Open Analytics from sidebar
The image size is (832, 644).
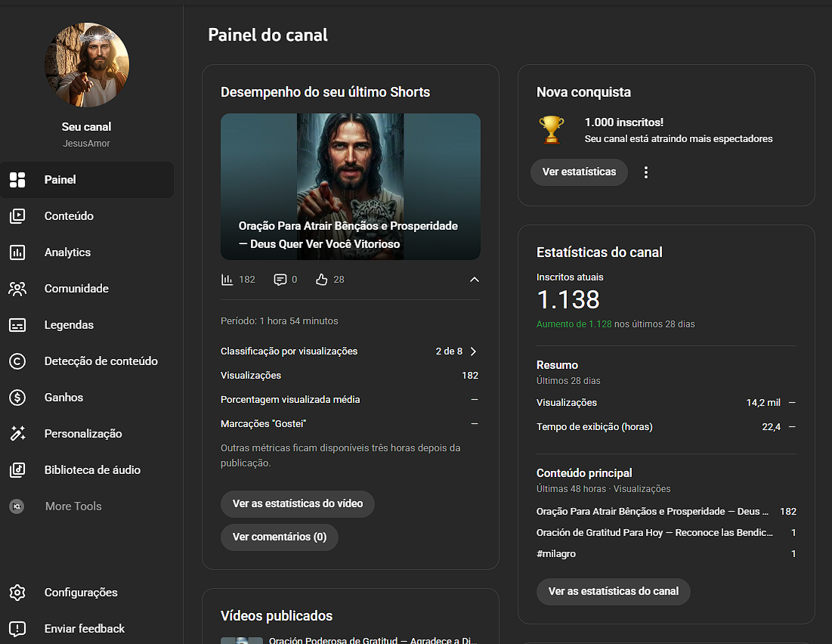87,252
